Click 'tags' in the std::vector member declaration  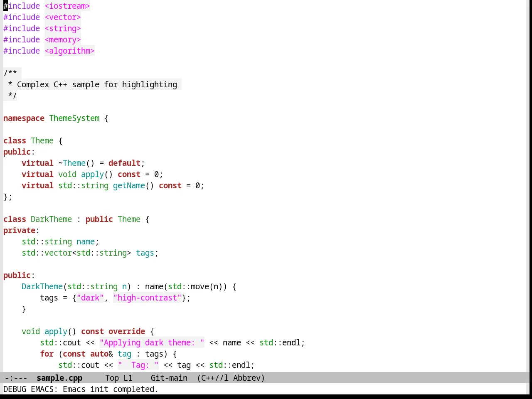tap(145, 253)
